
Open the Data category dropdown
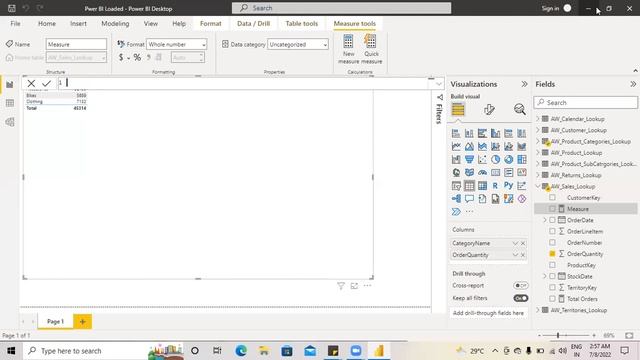298,44
